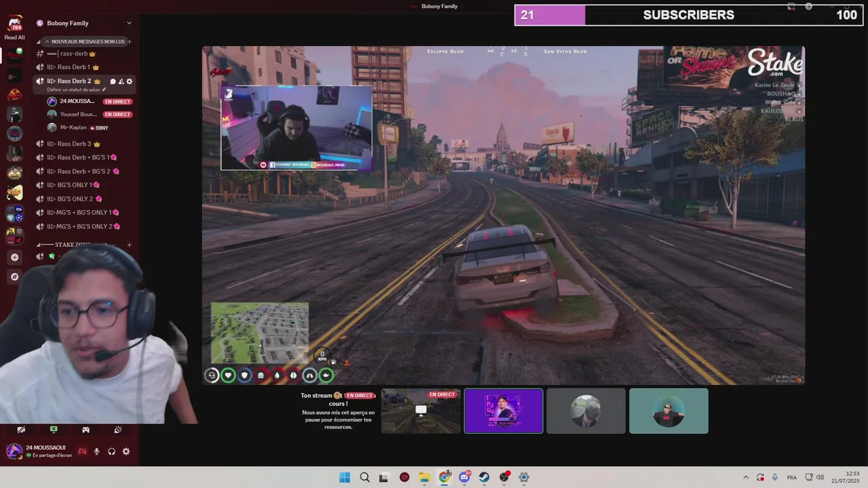Start an activity with gamepad icon
Screen dimensions: 868x488
click(x=85, y=430)
